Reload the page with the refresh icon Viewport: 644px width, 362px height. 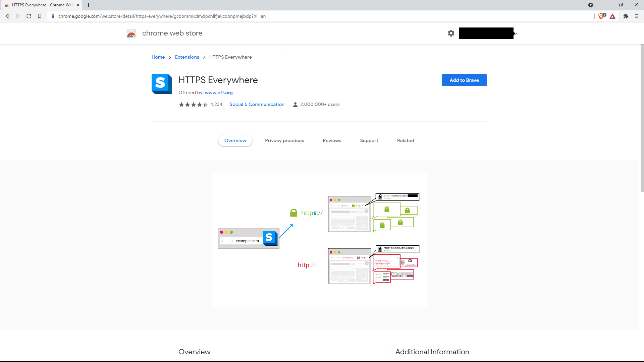tap(29, 16)
